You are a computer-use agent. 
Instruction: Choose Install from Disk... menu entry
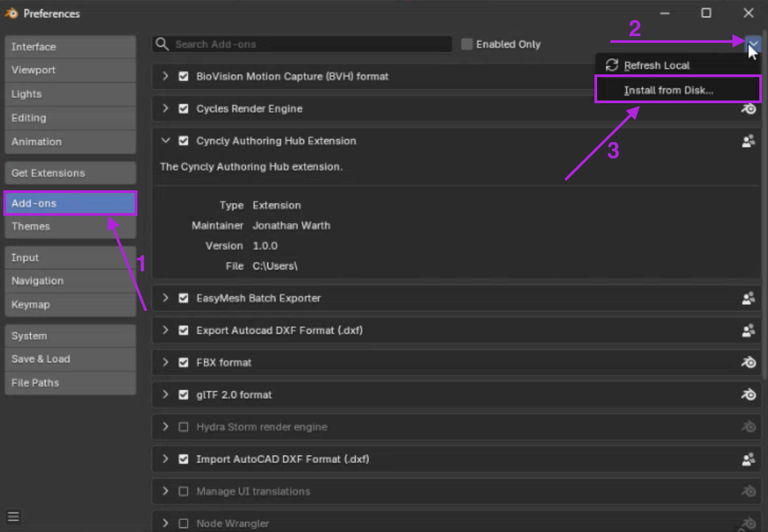pyautogui.click(x=678, y=90)
